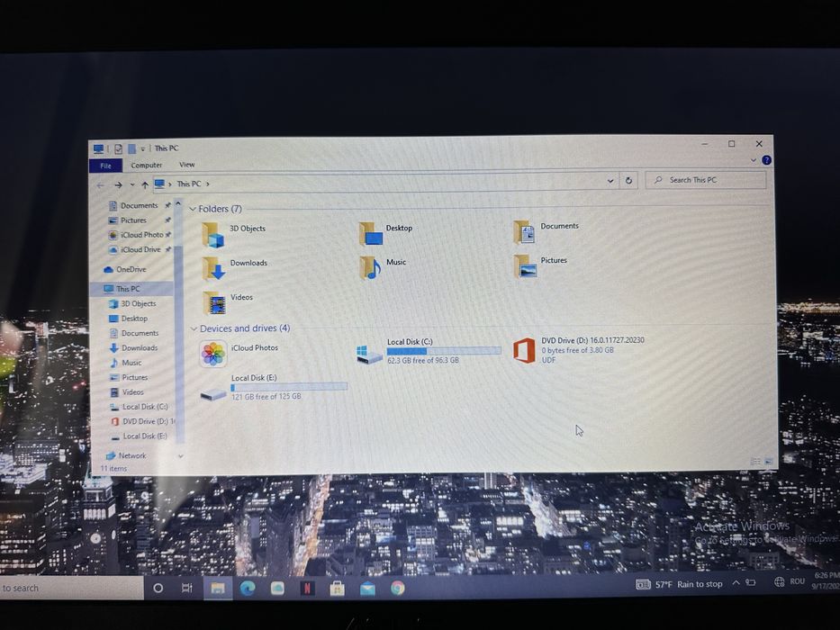Click the New folder quick access icon
This screenshot has height=630, width=840.
pos(131,148)
